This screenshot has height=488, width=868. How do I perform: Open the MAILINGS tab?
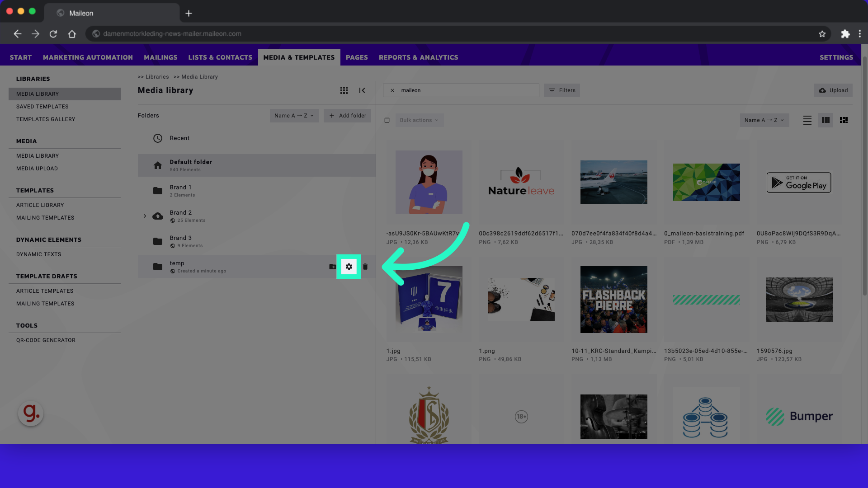pos(160,57)
